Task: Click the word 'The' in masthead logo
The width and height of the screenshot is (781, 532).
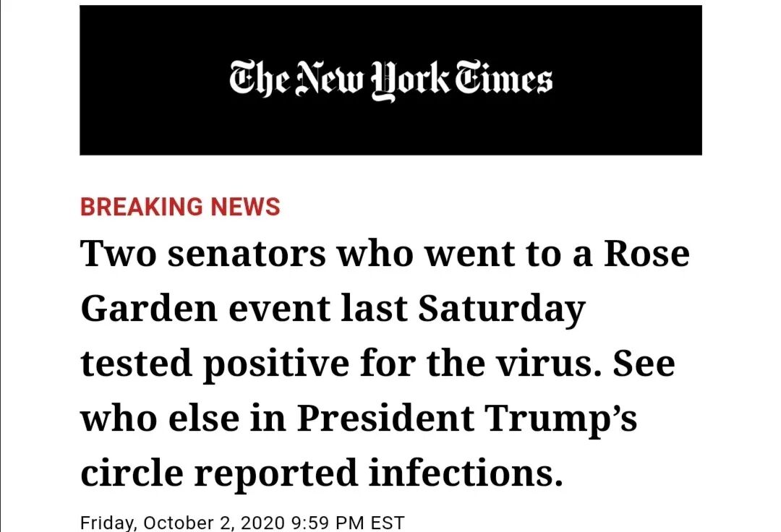Action: [x=259, y=80]
